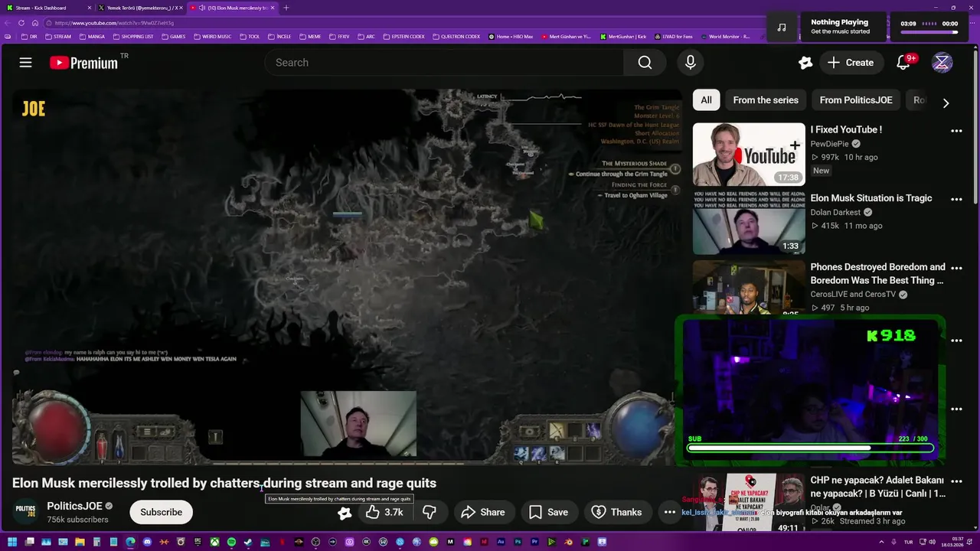This screenshot has width=980, height=551.
Task: Open the MANGA bookmarks folder
Action: pyautogui.click(x=92, y=37)
